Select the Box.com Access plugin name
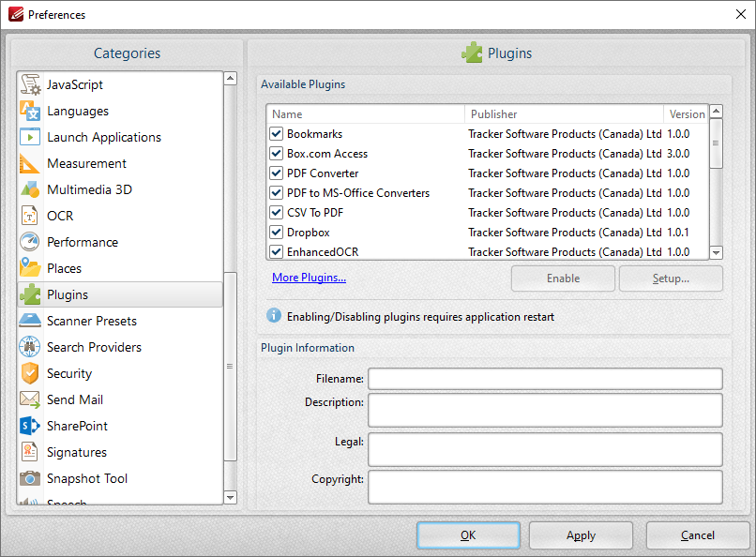This screenshot has width=756, height=557. point(327,154)
